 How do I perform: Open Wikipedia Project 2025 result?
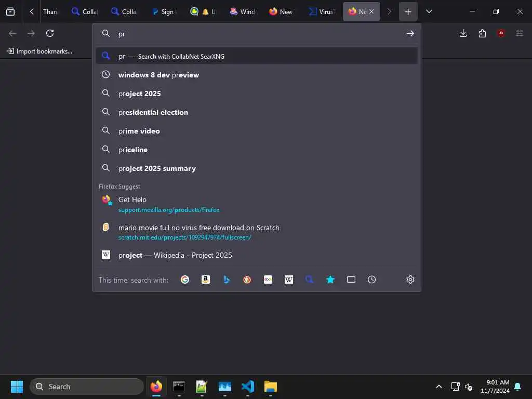[257, 255]
